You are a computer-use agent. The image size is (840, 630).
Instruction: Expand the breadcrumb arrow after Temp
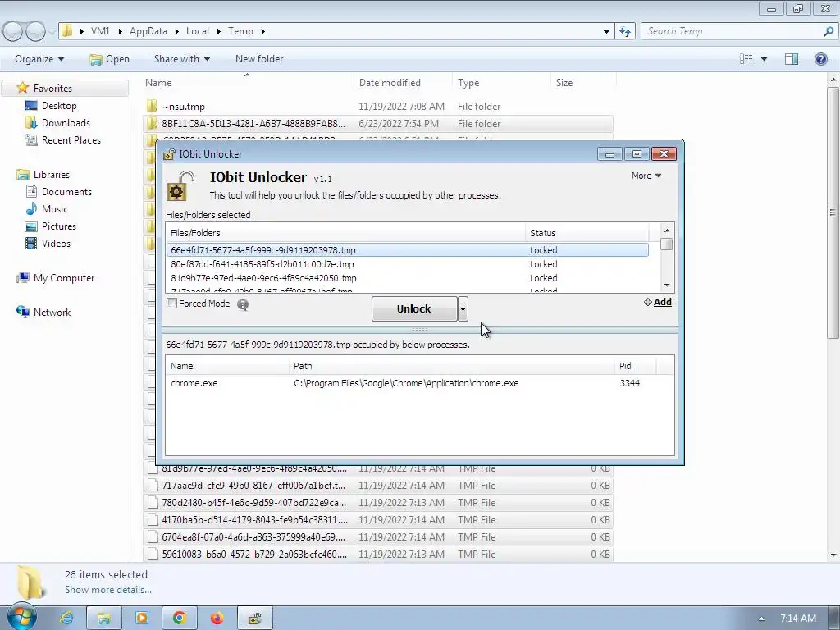263,32
